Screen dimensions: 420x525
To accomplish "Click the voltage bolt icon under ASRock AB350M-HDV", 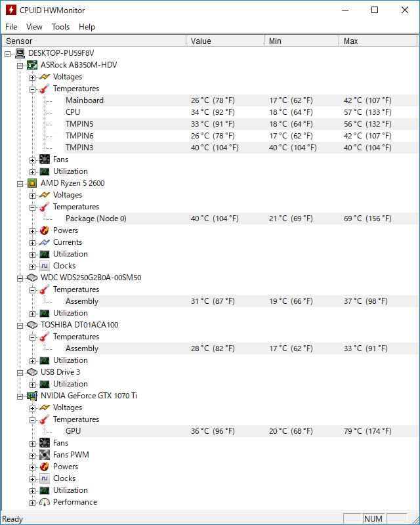I will [x=45, y=77].
